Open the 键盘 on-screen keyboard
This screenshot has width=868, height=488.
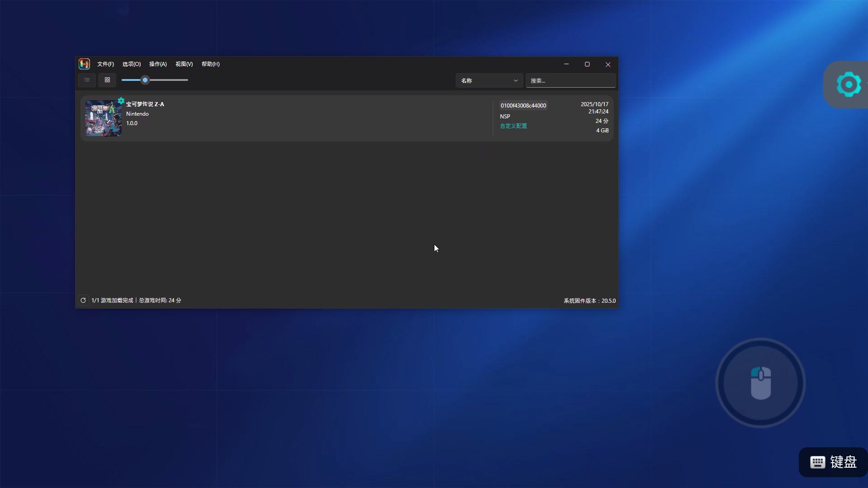[x=833, y=462]
